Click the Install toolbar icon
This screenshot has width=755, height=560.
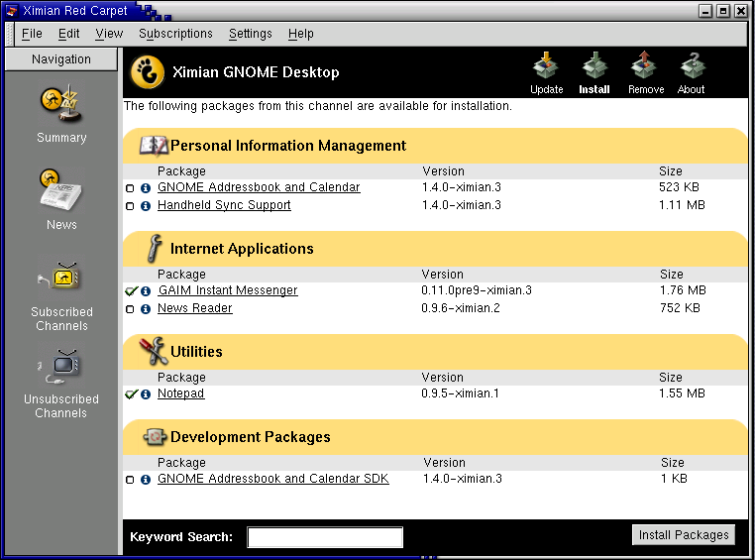(594, 65)
